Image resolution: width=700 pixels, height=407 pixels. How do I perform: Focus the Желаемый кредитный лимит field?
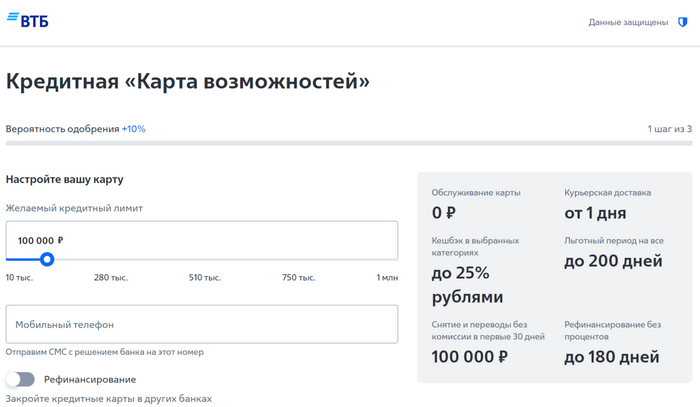tap(202, 240)
